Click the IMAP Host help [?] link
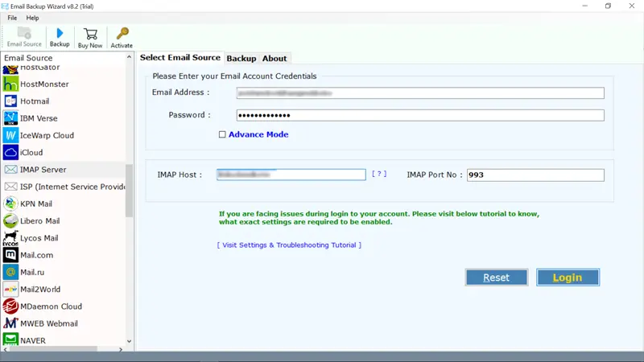This screenshot has width=644, height=362. click(x=379, y=174)
